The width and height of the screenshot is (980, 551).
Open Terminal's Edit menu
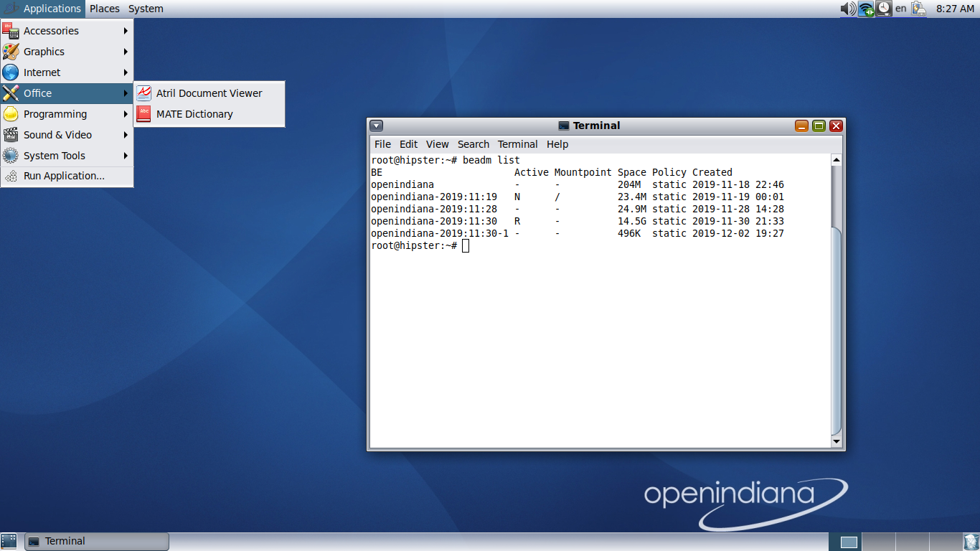click(408, 144)
